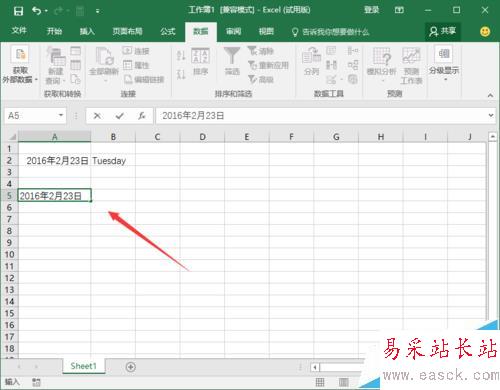Click the Sort A to Z icon

point(181,55)
